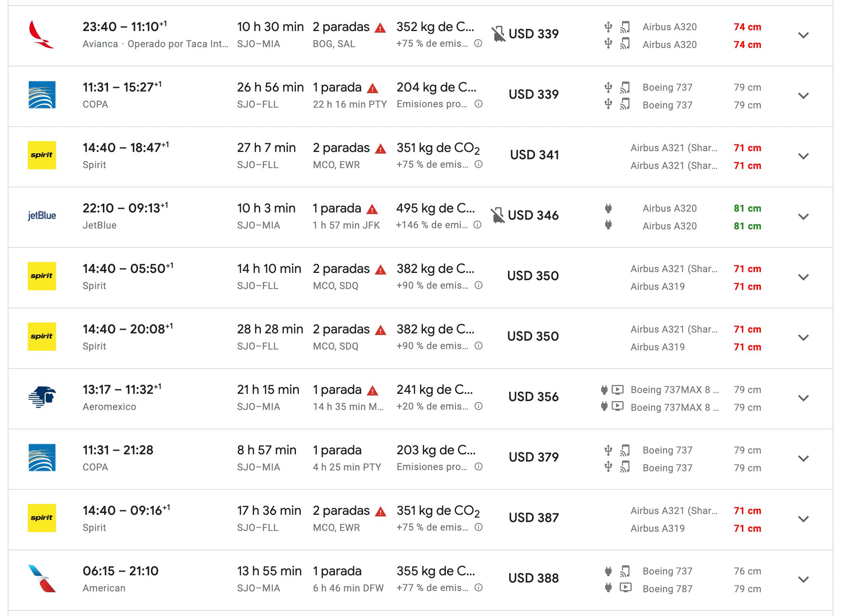
Task: Click the emissions info icon on the JetBlue row
Action: click(477, 225)
